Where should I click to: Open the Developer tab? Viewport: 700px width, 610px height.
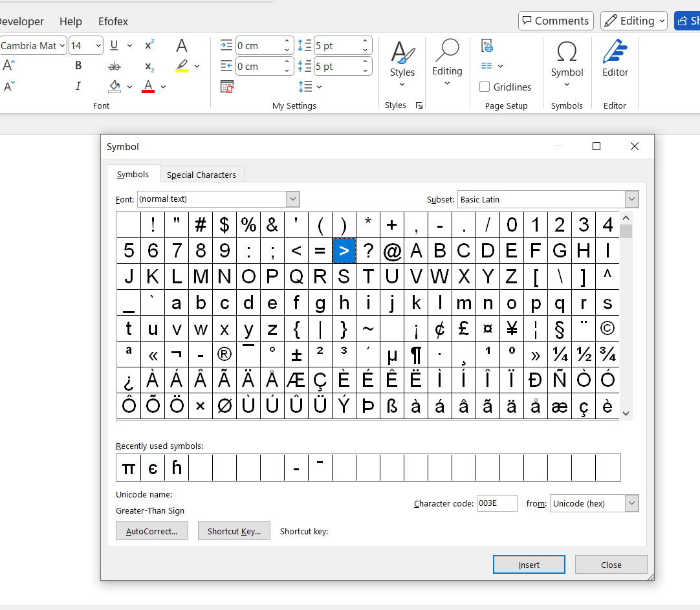[x=21, y=21]
